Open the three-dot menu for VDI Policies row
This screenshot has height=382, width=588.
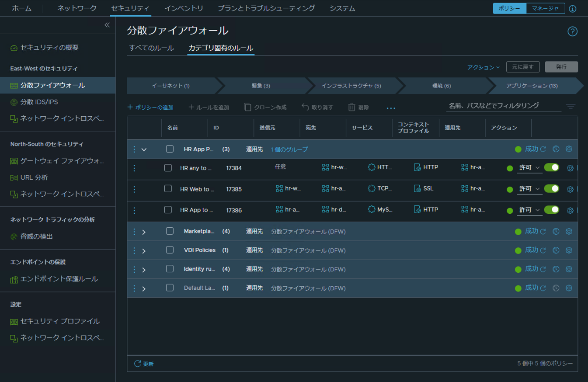point(134,250)
